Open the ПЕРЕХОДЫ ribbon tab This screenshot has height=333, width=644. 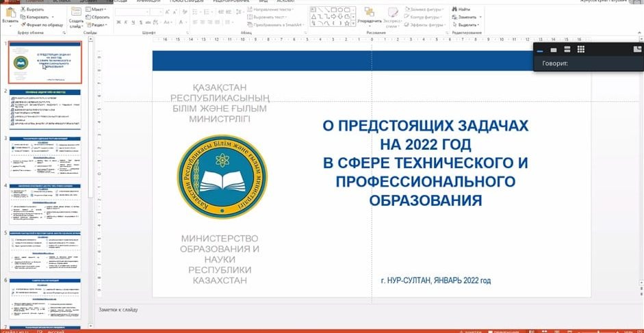tap(118, 1)
